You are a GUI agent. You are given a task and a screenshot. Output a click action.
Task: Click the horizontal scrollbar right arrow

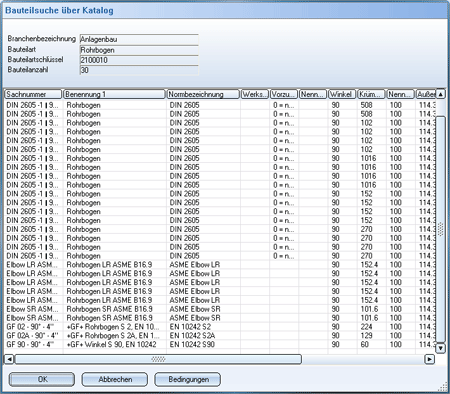pyautogui.click(x=430, y=359)
